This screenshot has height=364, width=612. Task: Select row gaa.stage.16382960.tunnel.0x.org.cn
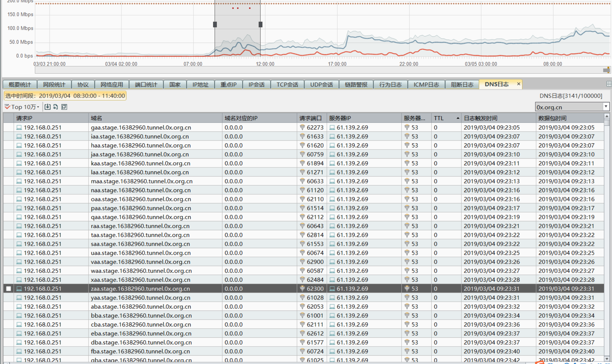[304, 127]
